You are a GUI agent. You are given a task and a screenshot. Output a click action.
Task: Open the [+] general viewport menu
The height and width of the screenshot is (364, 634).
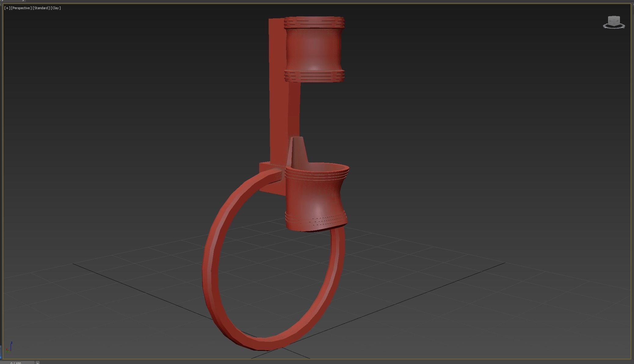click(7, 8)
